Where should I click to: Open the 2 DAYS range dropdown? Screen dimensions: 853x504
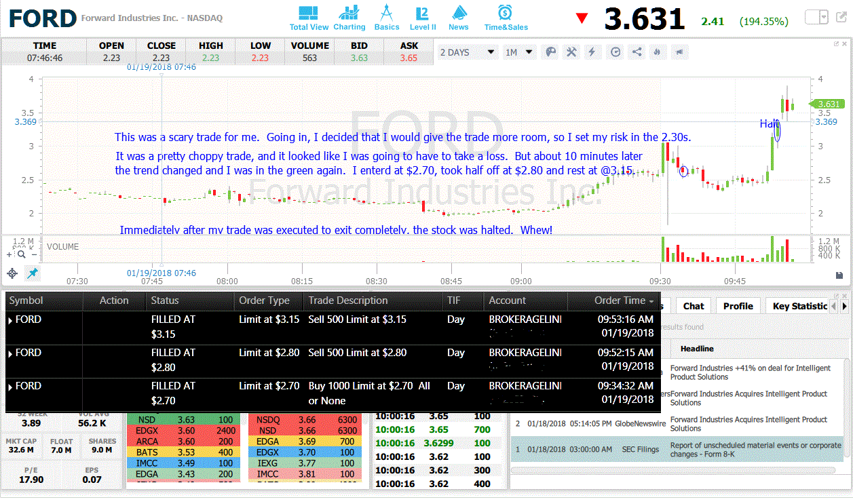click(x=468, y=52)
